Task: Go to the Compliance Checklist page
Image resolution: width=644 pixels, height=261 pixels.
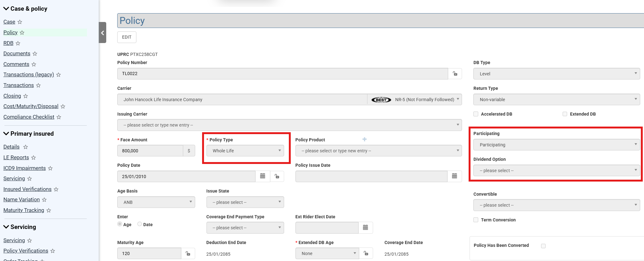Action: pyautogui.click(x=29, y=117)
